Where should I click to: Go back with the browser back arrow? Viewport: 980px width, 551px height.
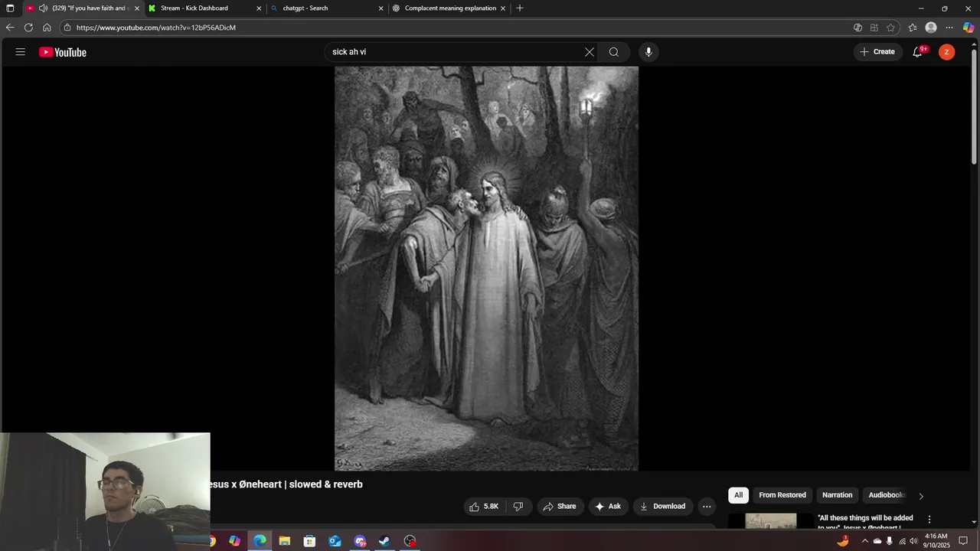tap(10, 28)
